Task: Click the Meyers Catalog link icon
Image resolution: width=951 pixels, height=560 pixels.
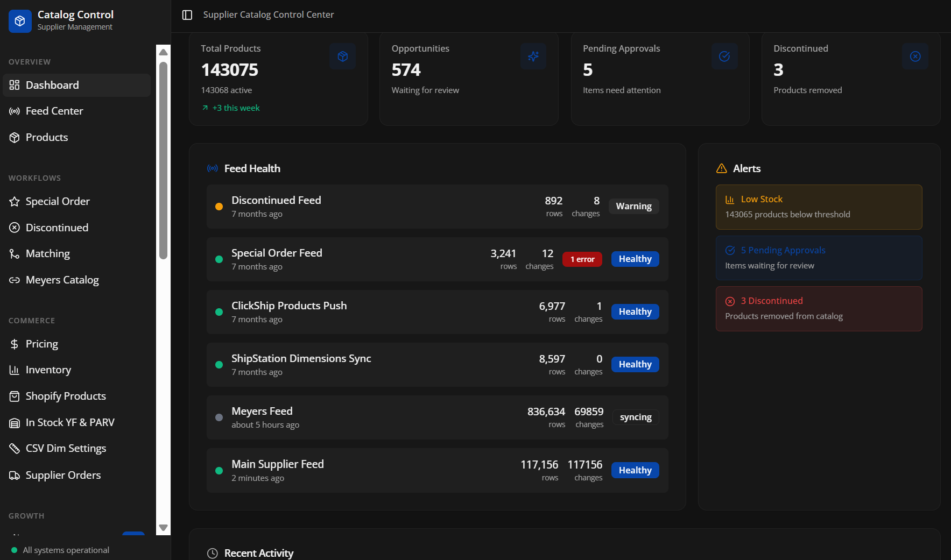Action: (15, 280)
